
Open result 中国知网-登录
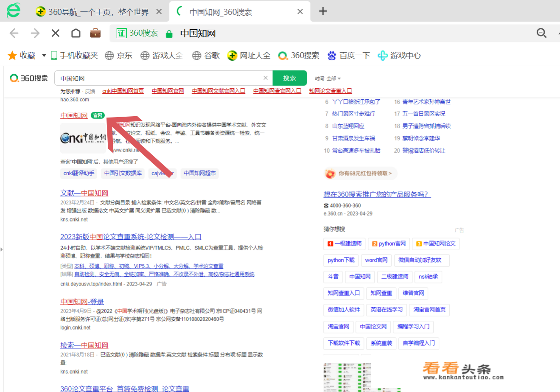click(x=82, y=302)
